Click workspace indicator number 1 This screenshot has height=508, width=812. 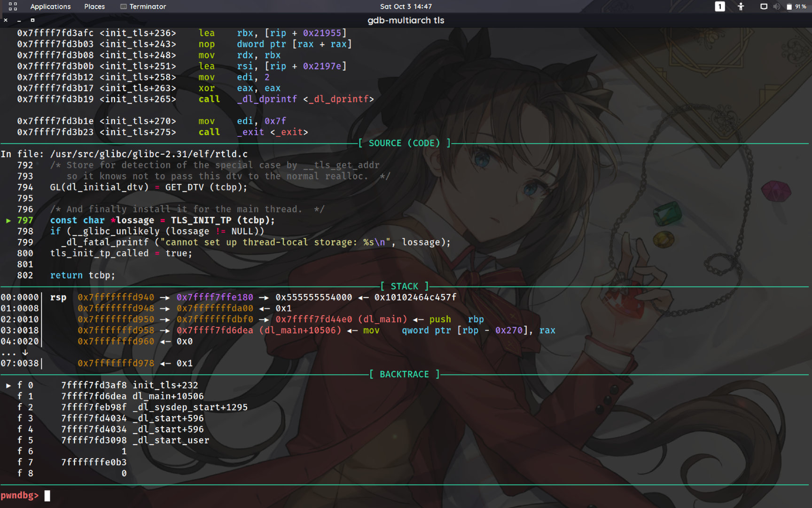point(720,7)
